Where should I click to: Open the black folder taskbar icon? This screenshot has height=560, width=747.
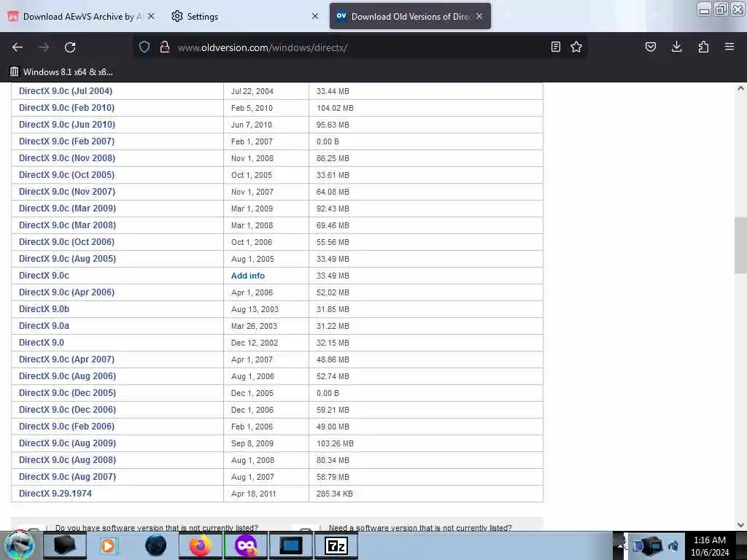[x=65, y=545]
